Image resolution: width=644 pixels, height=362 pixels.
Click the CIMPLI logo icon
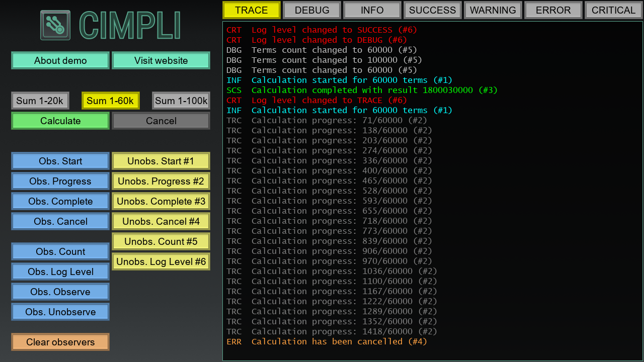pyautogui.click(x=55, y=25)
